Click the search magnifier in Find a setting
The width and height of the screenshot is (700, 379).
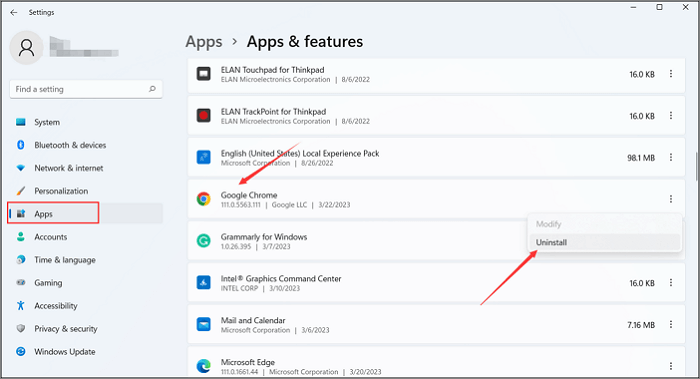[152, 89]
